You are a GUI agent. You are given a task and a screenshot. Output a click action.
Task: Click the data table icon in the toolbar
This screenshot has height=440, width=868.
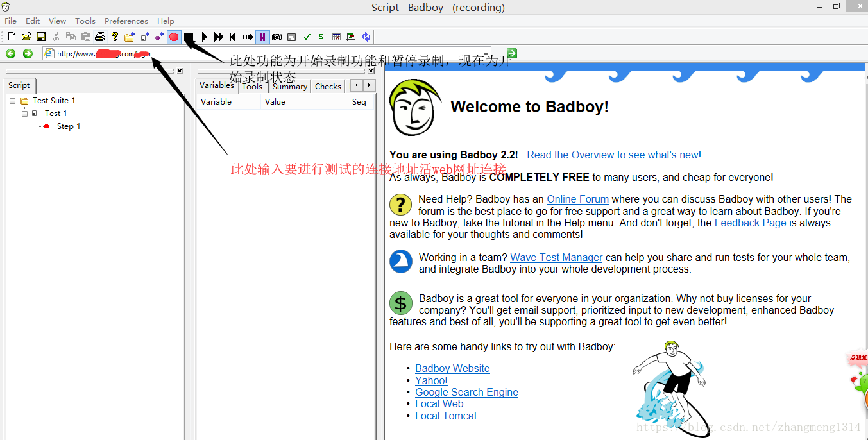click(x=336, y=37)
